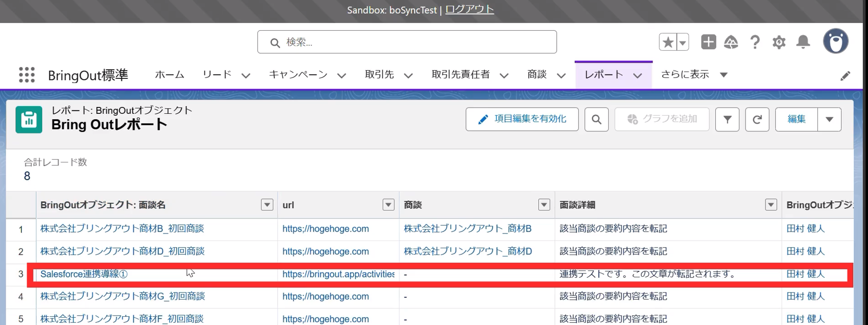868x325 pixels.
Task: Click the favorites star icon
Action: (668, 42)
